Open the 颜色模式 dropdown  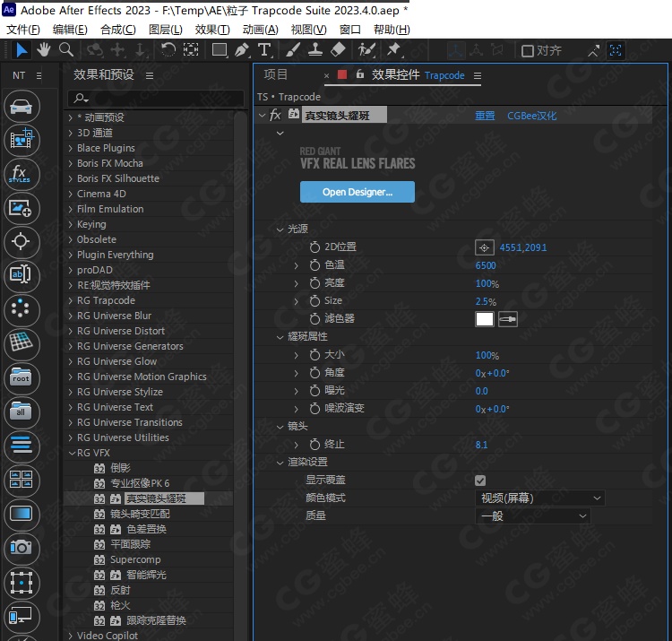pos(540,498)
